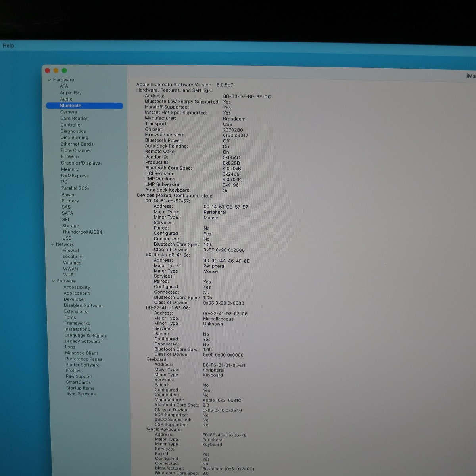The height and width of the screenshot is (476, 476).
Task: Select Printer Software in the sidebar
Action: [x=83, y=365]
